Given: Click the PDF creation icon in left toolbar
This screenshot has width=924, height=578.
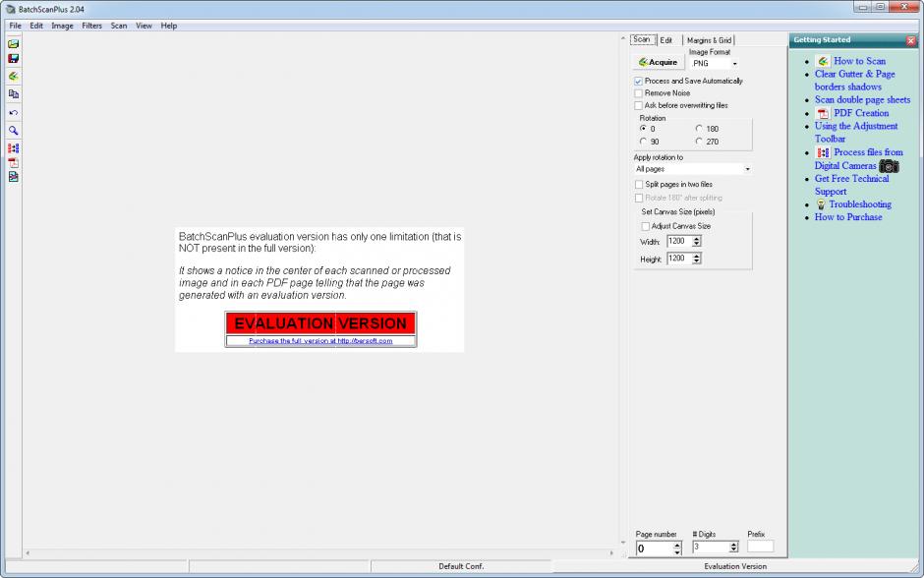Looking at the screenshot, I should [x=13, y=162].
